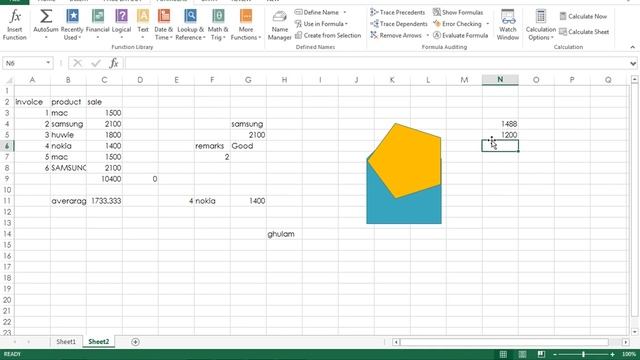Open More Functions menu
Viewport: 640px width, 360px height.
coord(246,25)
